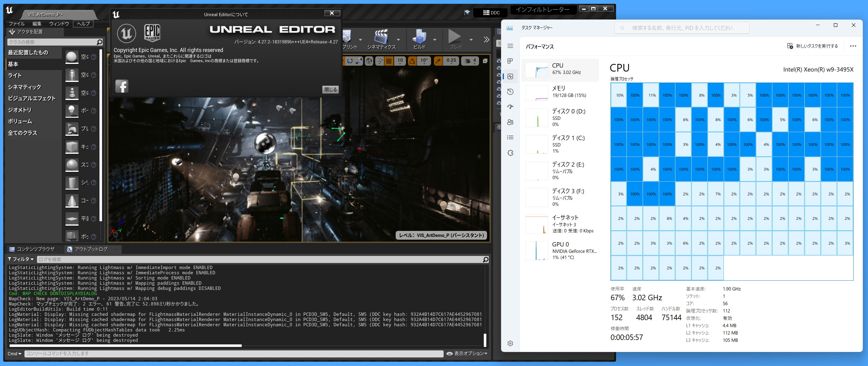Image resolution: width=868 pixels, height=366 pixels.
Task: Open rotation snap 10° dropdown
Action: tap(423, 61)
